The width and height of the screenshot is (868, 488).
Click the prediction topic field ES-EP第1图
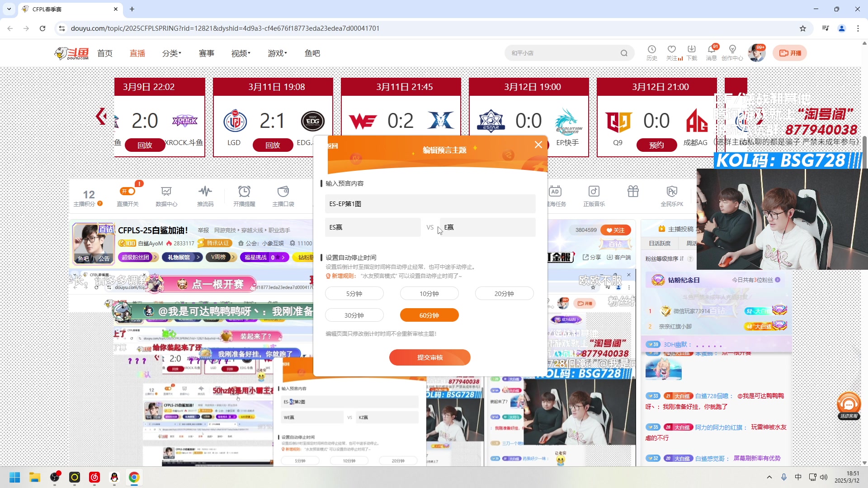(x=430, y=204)
